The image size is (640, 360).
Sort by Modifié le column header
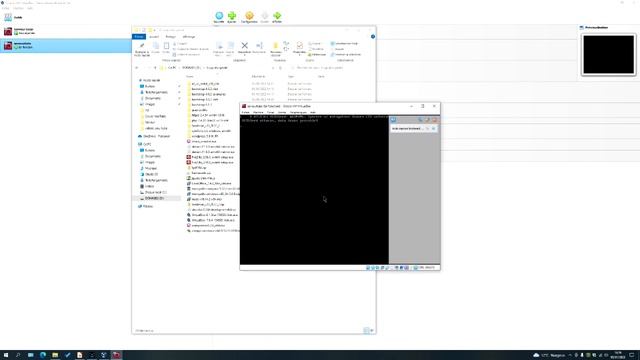[258, 76]
